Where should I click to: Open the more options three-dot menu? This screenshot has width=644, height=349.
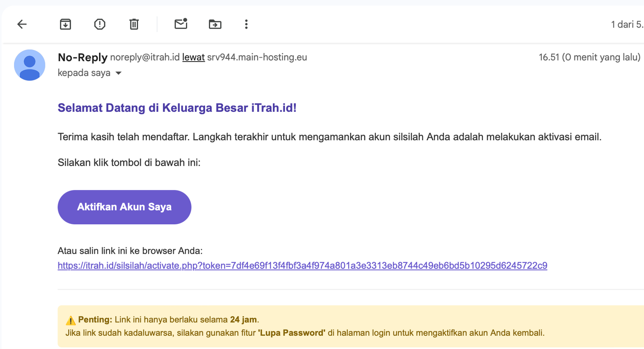click(x=246, y=25)
